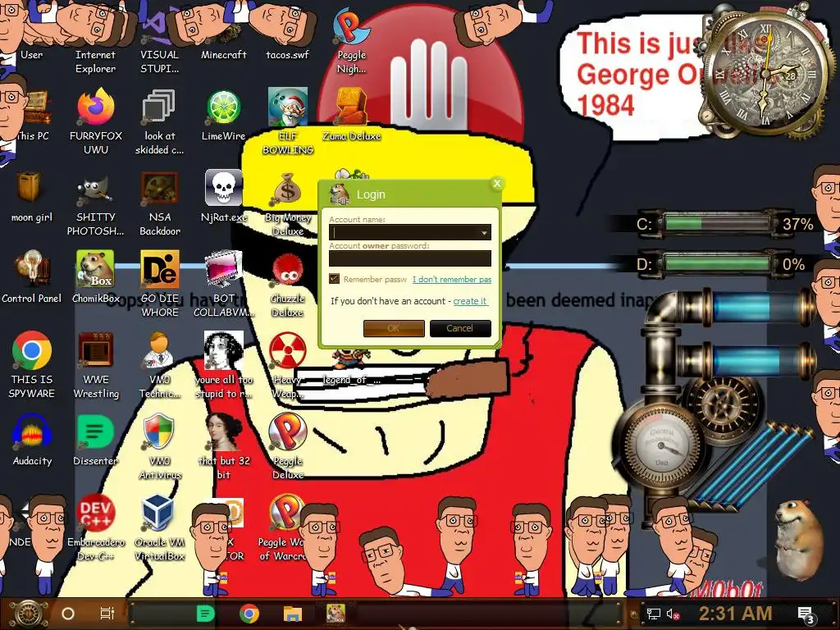The height and width of the screenshot is (630, 840).
Task: Open the VMO Technic... doctor icon
Action: pyautogui.click(x=159, y=365)
